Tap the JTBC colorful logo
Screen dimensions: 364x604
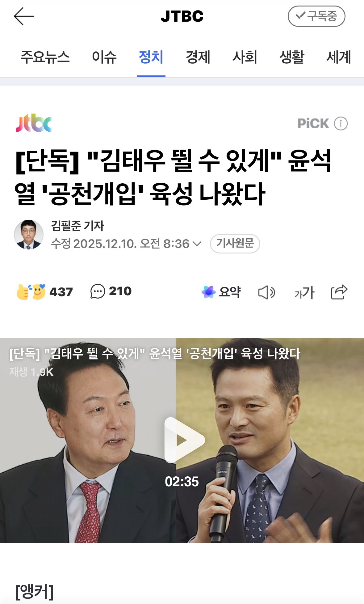tap(34, 123)
